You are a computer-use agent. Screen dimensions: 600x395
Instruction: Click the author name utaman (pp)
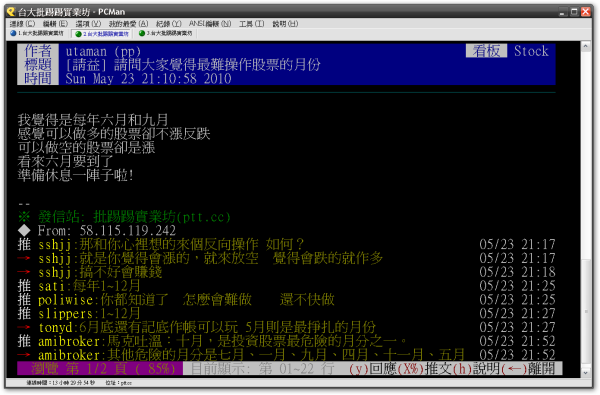(103, 51)
